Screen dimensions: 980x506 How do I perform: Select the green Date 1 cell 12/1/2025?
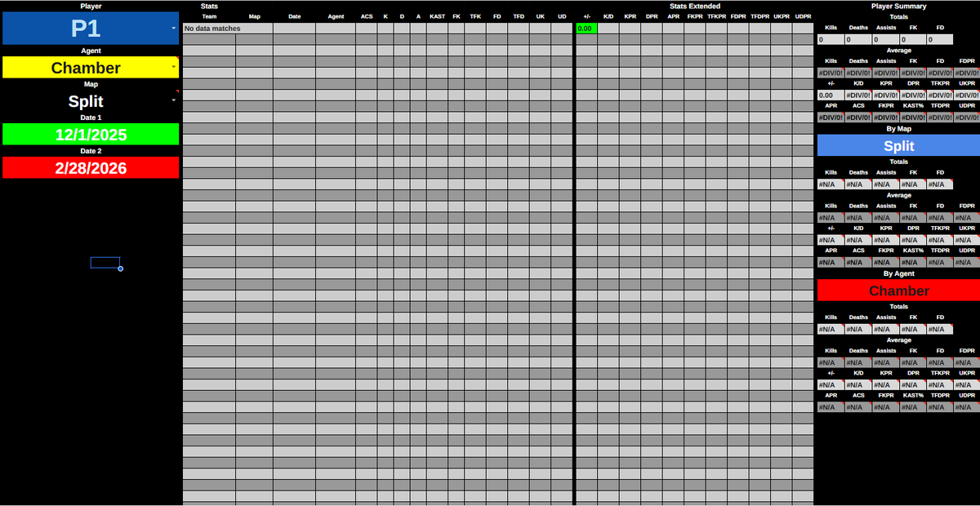(91, 135)
